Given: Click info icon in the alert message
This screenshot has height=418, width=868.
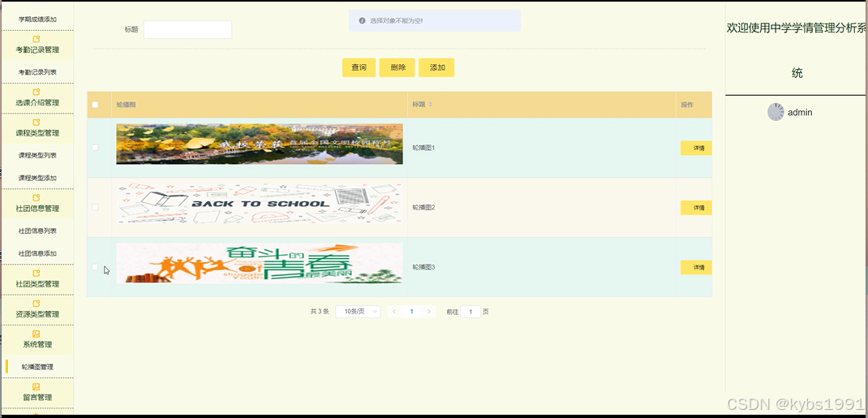Looking at the screenshot, I should click(x=362, y=20).
